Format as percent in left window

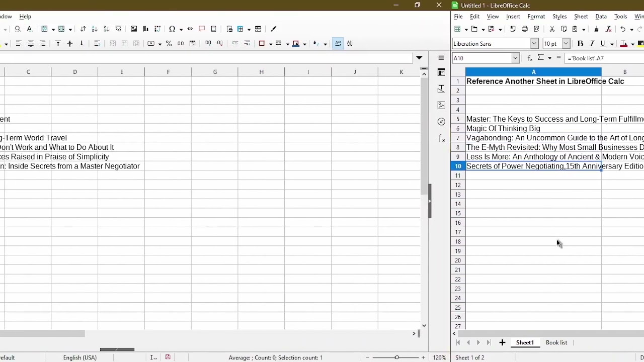(x=169, y=44)
